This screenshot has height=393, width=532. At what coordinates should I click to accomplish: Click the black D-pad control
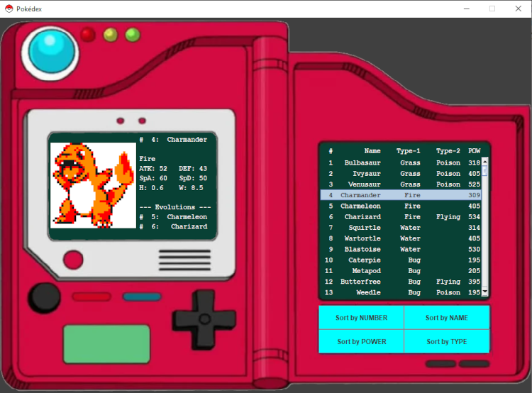(204, 319)
